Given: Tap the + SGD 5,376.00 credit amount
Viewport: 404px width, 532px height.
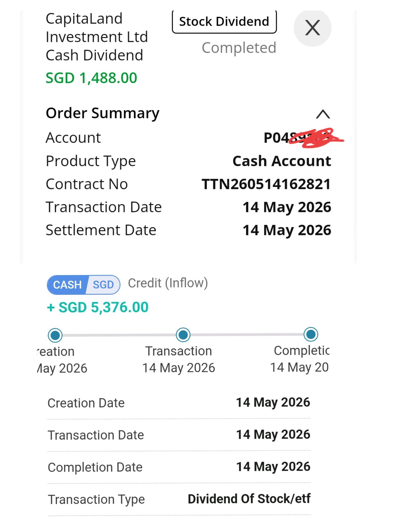Looking at the screenshot, I should tap(97, 307).
